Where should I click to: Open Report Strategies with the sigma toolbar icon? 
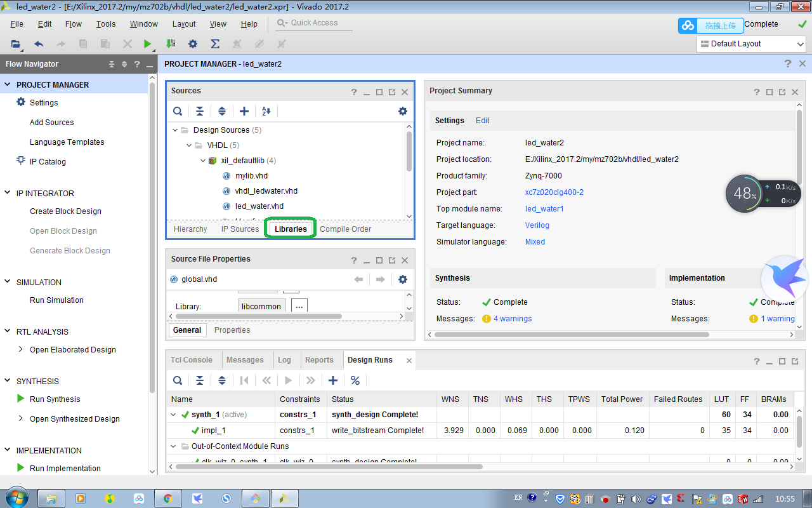[215, 44]
